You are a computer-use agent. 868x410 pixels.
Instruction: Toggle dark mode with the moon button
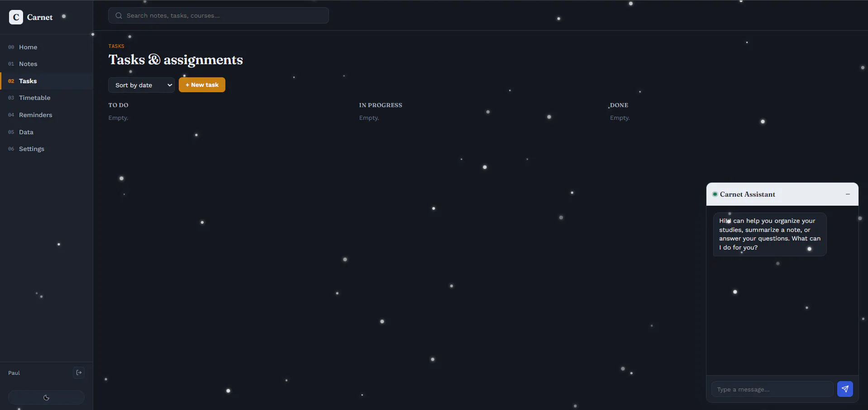[x=46, y=397]
